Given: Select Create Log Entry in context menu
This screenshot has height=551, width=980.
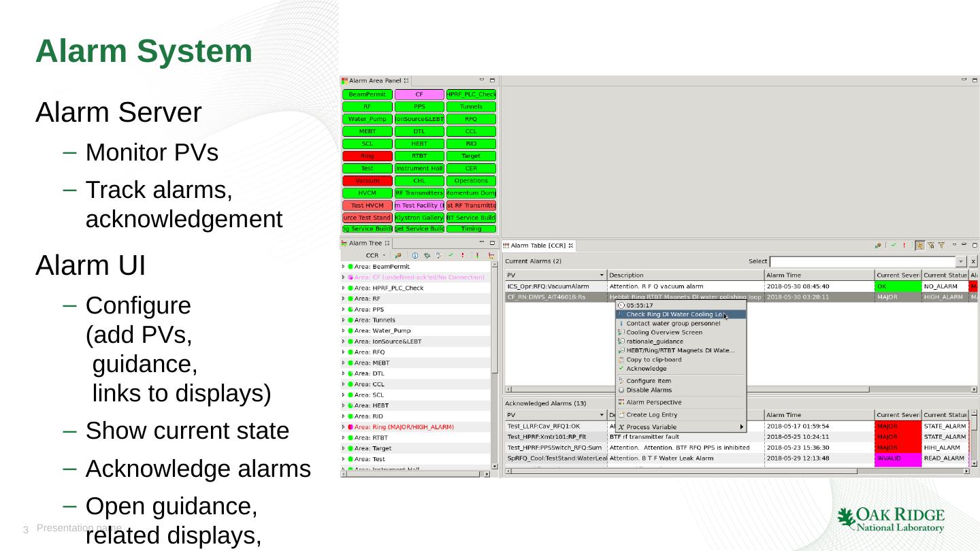Looking at the screenshot, I should (x=651, y=415).
